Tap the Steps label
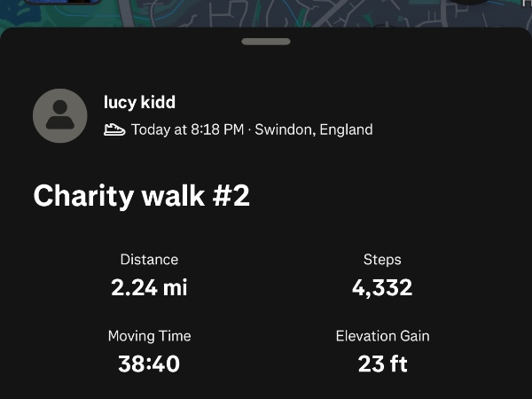Screen dimensions: 532x399 point(382,260)
